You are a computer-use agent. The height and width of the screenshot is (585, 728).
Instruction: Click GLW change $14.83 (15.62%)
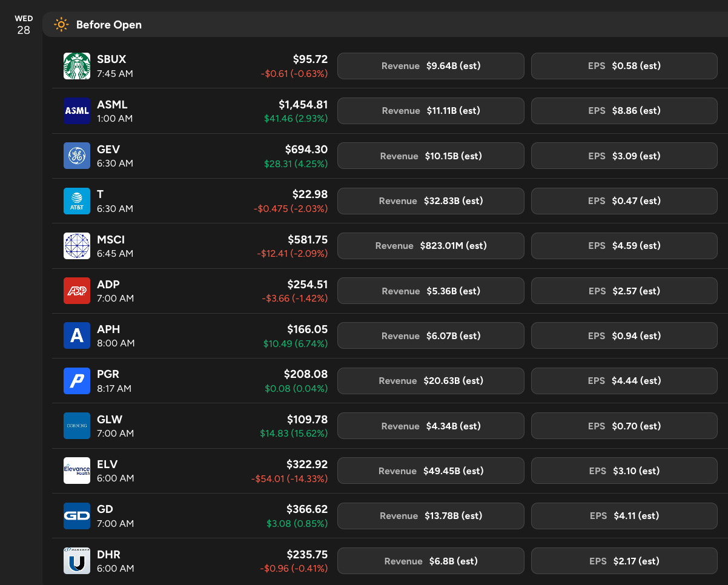[x=294, y=433]
